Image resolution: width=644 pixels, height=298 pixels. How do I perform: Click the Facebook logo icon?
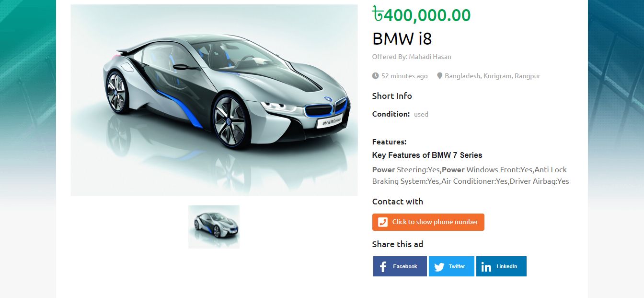point(383,267)
